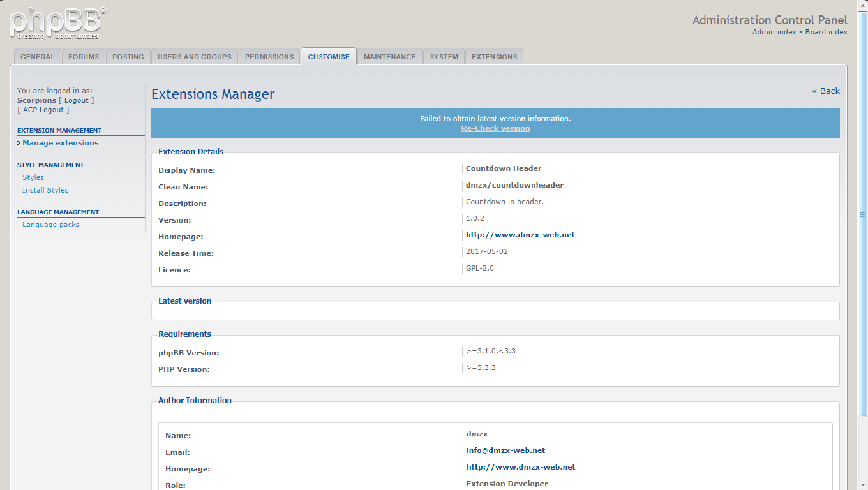Open the Posting tab
Screen dimensions: 868x490
click(x=128, y=57)
